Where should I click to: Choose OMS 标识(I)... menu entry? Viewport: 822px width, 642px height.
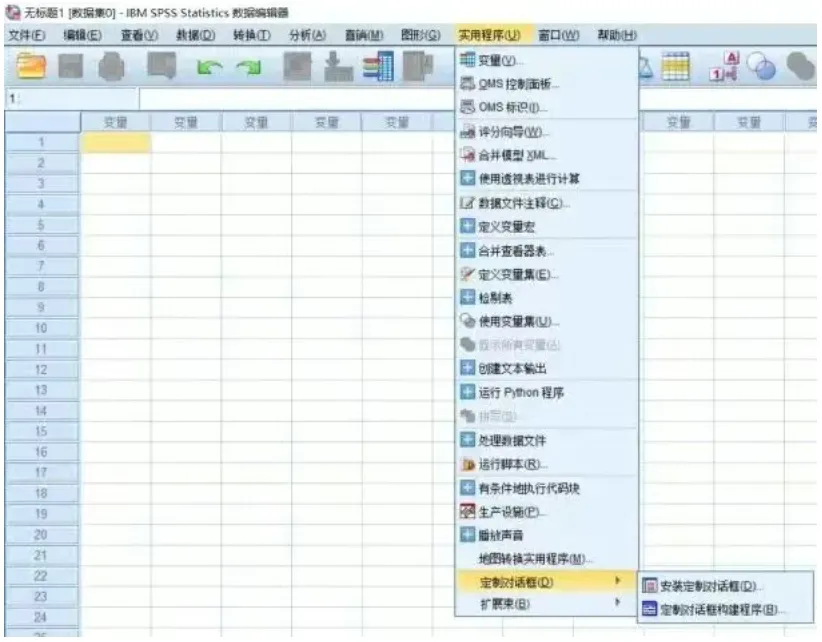click(546, 107)
